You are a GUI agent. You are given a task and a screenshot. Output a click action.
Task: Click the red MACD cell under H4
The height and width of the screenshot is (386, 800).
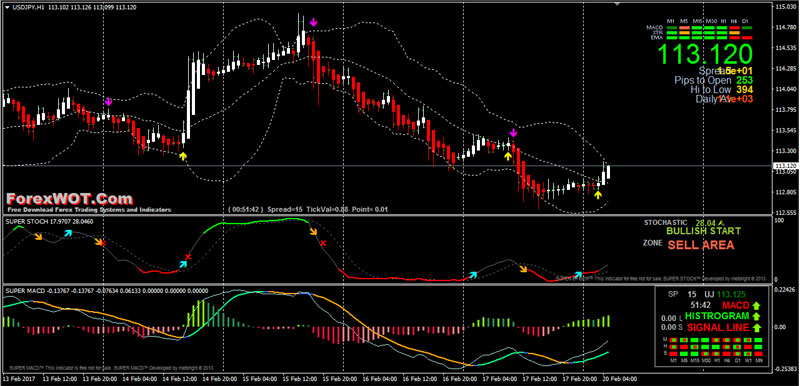coord(735,28)
